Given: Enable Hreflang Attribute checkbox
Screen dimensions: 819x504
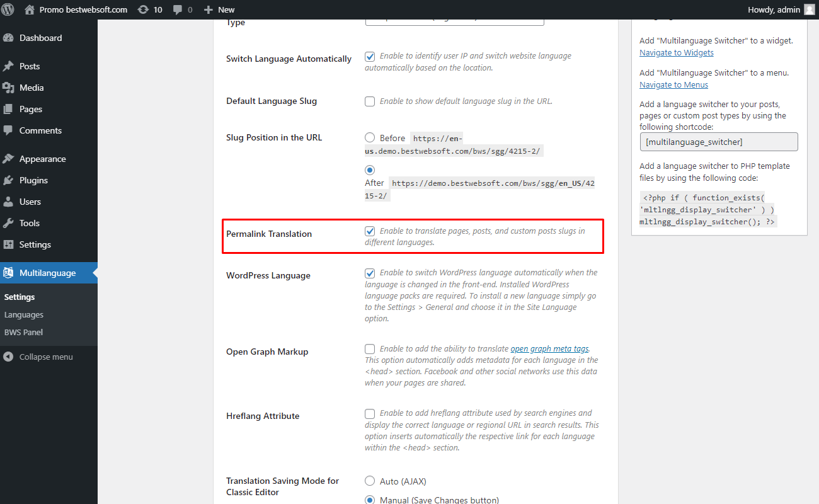Looking at the screenshot, I should pos(370,414).
